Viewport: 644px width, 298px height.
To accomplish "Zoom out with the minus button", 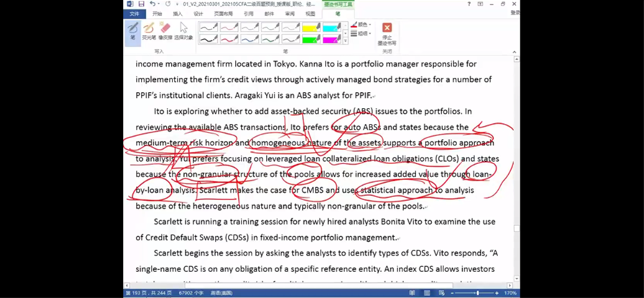I will [x=452, y=293].
